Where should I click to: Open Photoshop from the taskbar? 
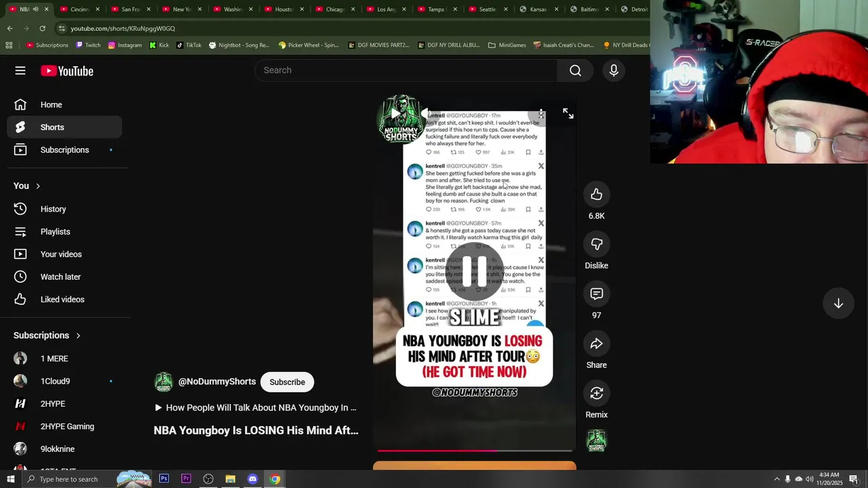pos(164,479)
